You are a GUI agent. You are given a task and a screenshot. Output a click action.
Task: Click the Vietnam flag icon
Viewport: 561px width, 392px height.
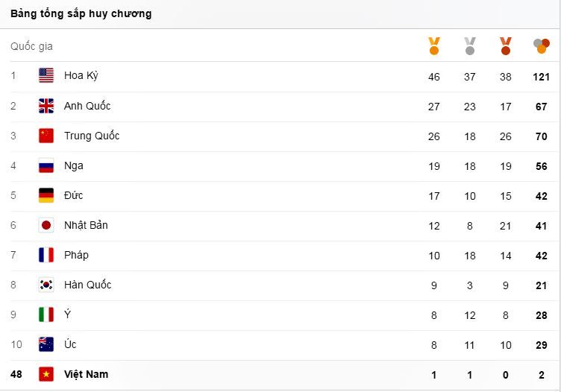click(x=46, y=374)
